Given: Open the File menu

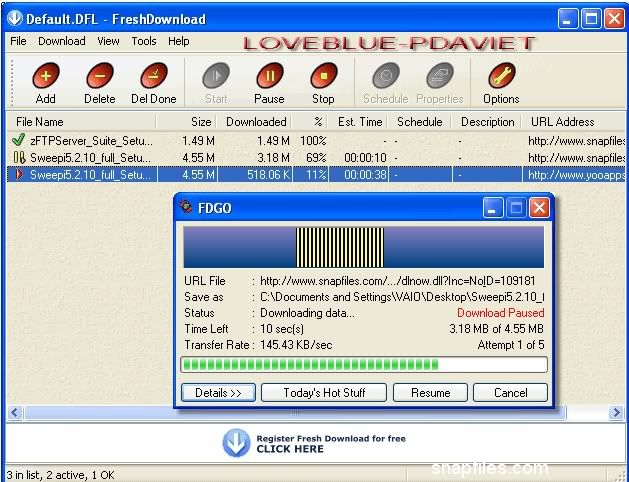Looking at the screenshot, I should click(18, 41).
